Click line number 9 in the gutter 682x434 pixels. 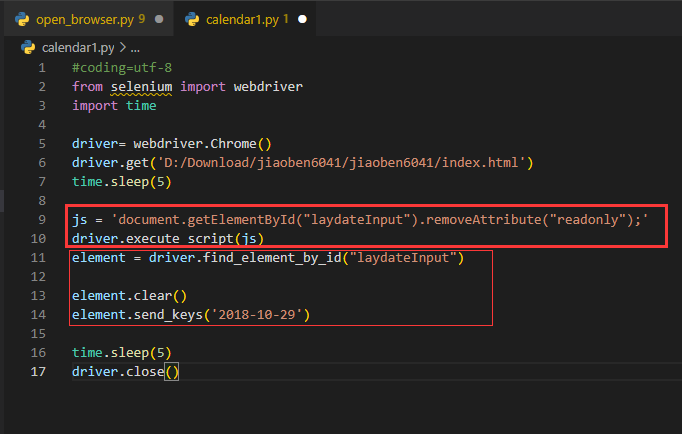[42, 220]
